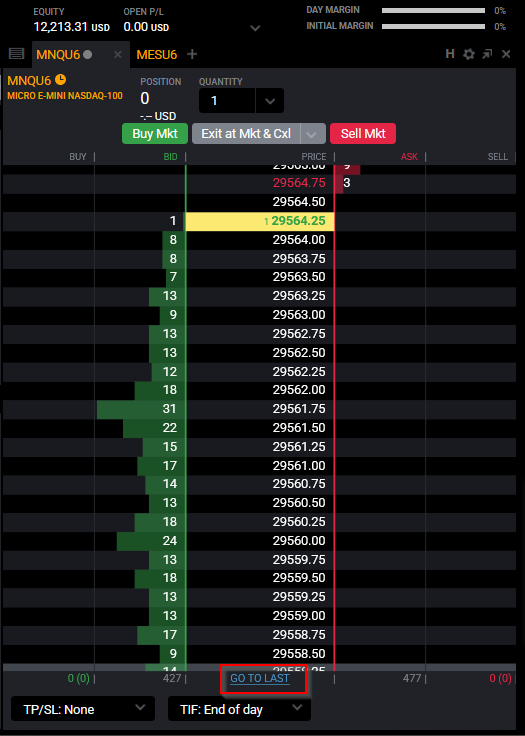Open DOM settings gear icon
This screenshot has width=525, height=736.
point(468,54)
